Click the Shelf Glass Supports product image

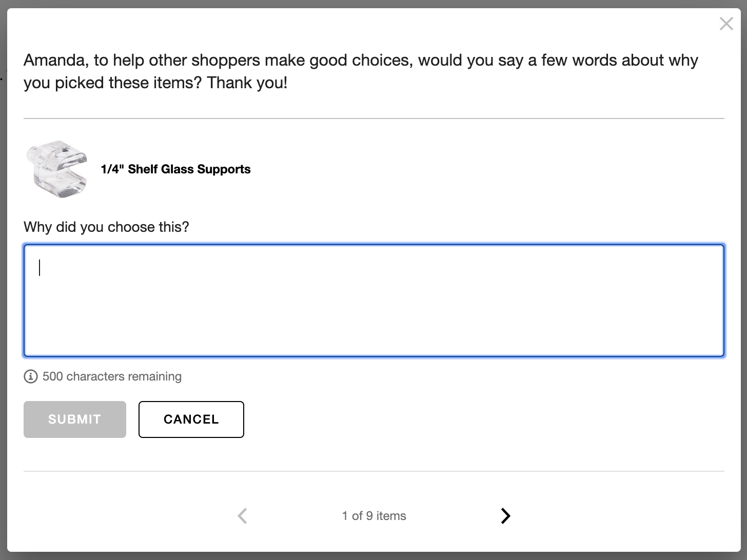(56, 169)
